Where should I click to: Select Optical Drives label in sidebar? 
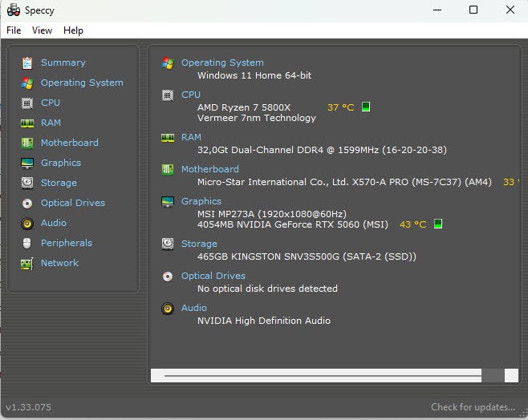click(73, 203)
